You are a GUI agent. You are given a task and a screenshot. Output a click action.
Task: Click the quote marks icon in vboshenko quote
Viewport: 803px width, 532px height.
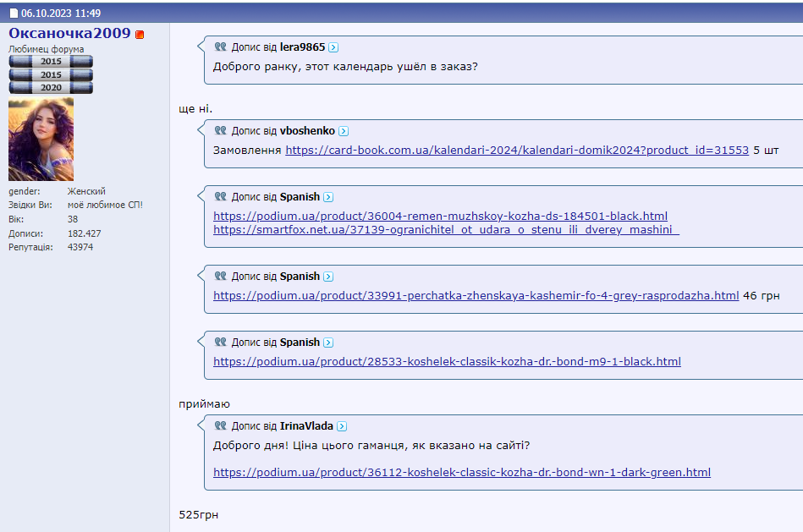click(220, 130)
